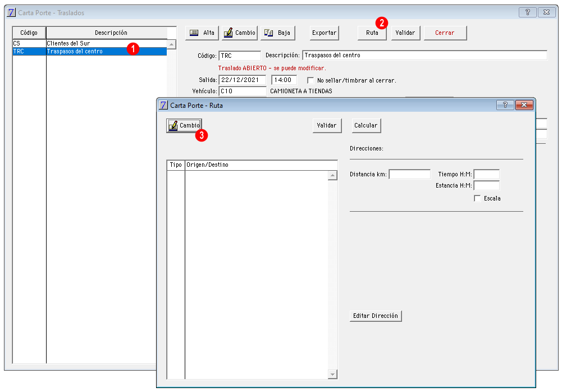Toggle the Escala checkbox
562x392 pixels.
coord(477,198)
